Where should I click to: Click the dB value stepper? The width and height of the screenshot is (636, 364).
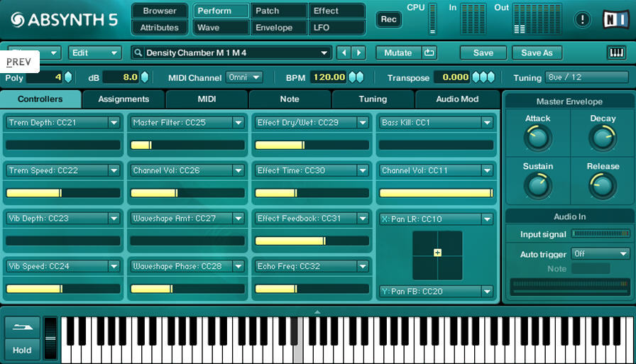144,77
